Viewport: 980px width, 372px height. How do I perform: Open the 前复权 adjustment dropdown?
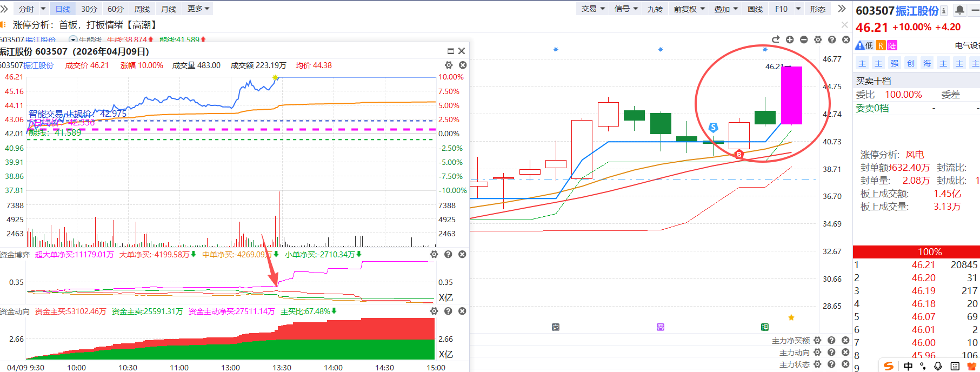(x=689, y=9)
